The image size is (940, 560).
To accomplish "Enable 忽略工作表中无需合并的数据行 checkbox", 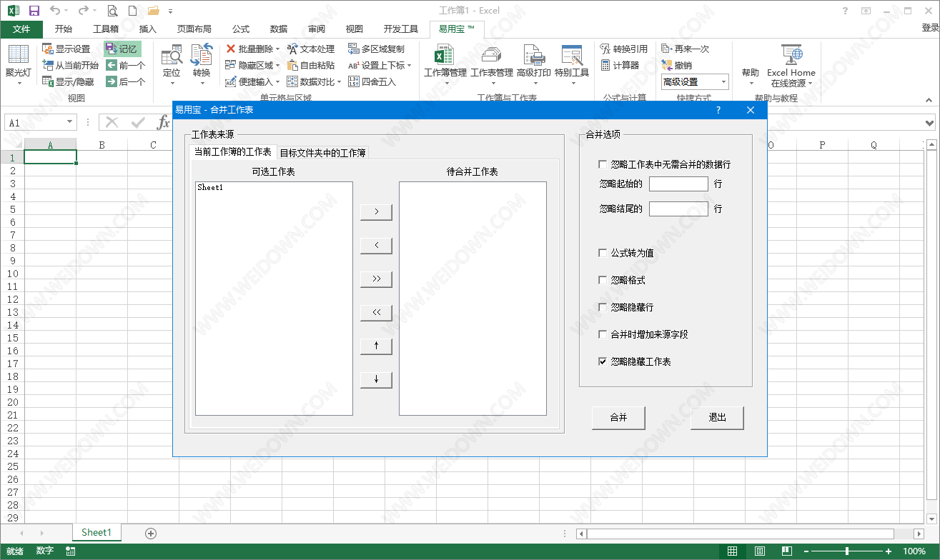I will (603, 164).
